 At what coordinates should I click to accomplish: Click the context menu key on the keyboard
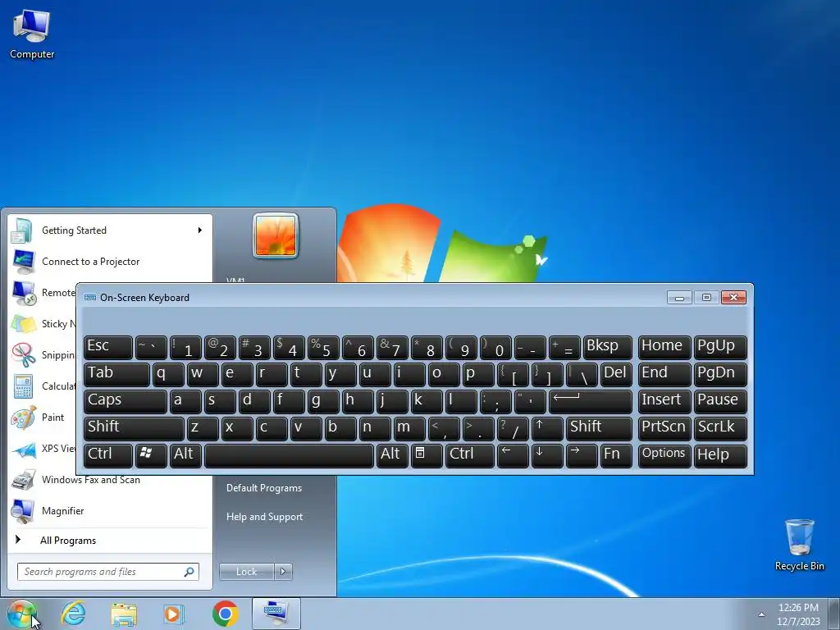click(x=427, y=455)
